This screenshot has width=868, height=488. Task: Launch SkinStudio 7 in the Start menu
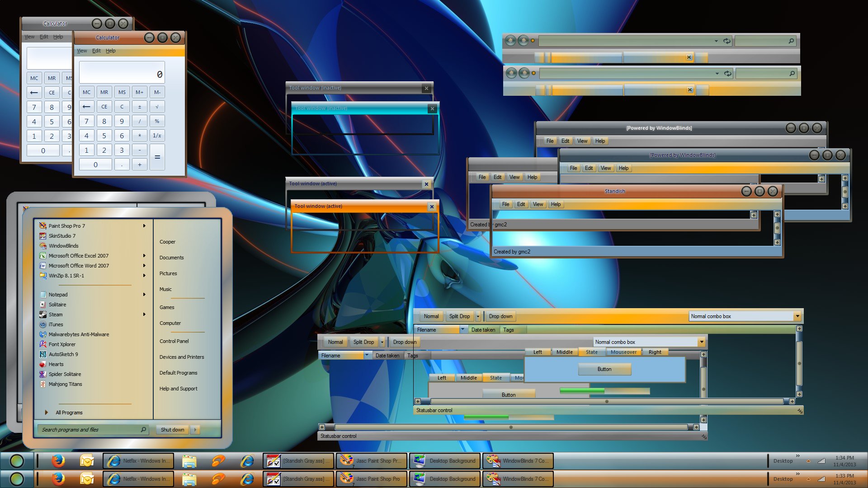tap(62, 236)
